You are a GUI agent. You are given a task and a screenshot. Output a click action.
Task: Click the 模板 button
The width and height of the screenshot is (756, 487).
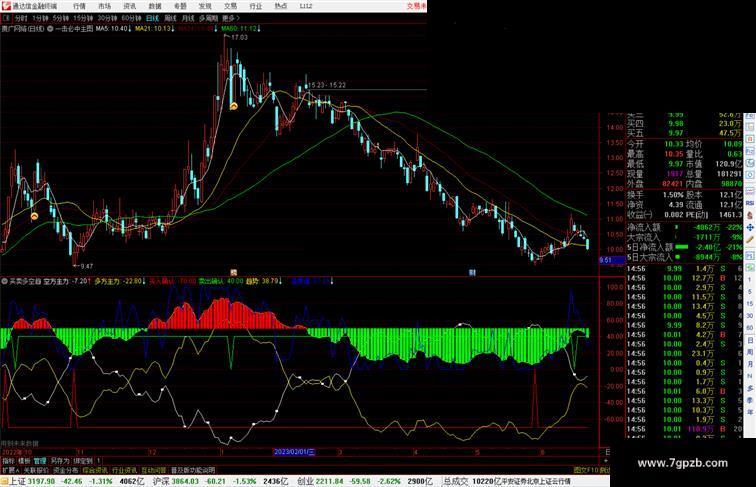[24, 461]
